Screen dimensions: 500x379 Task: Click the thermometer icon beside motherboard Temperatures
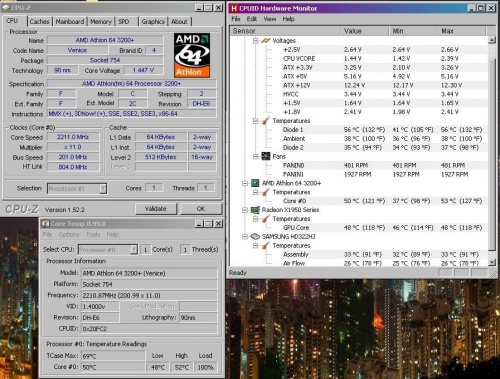coord(266,121)
